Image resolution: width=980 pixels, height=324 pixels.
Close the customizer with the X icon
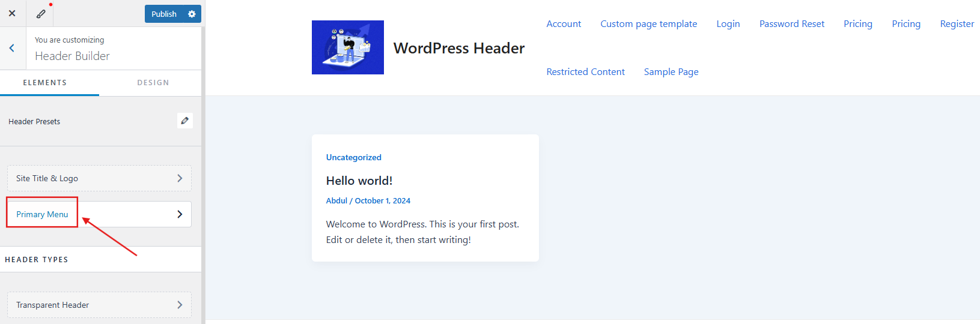click(x=12, y=13)
